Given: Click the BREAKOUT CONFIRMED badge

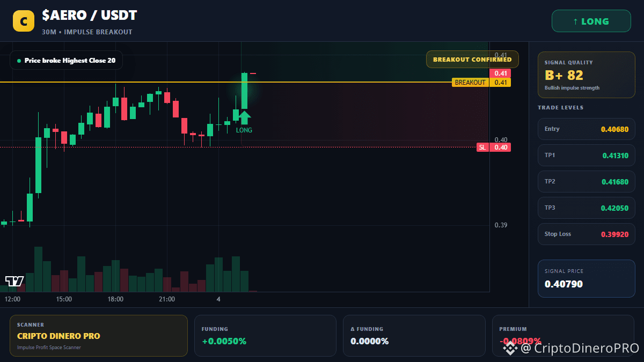Looking at the screenshot, I should [x=472, y=60].
